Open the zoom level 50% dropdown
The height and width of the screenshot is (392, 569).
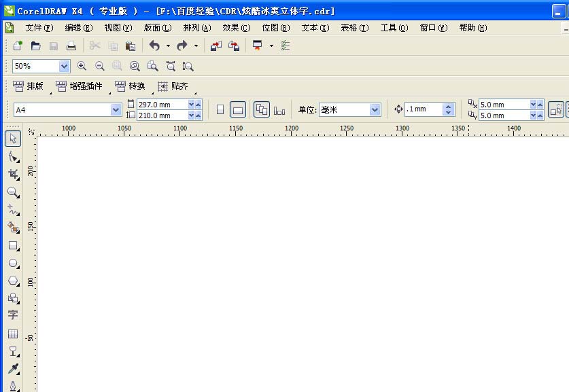point(64,66)
